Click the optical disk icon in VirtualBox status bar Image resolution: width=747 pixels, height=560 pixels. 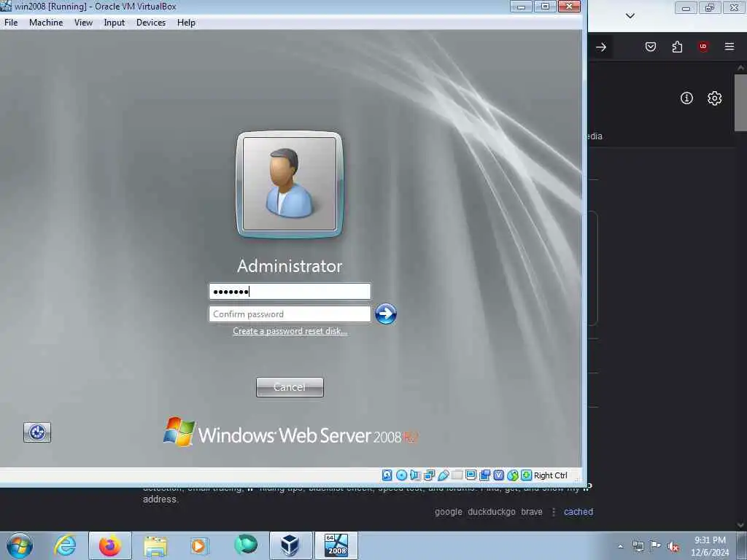pyautogui.click(x=402, y=475)
